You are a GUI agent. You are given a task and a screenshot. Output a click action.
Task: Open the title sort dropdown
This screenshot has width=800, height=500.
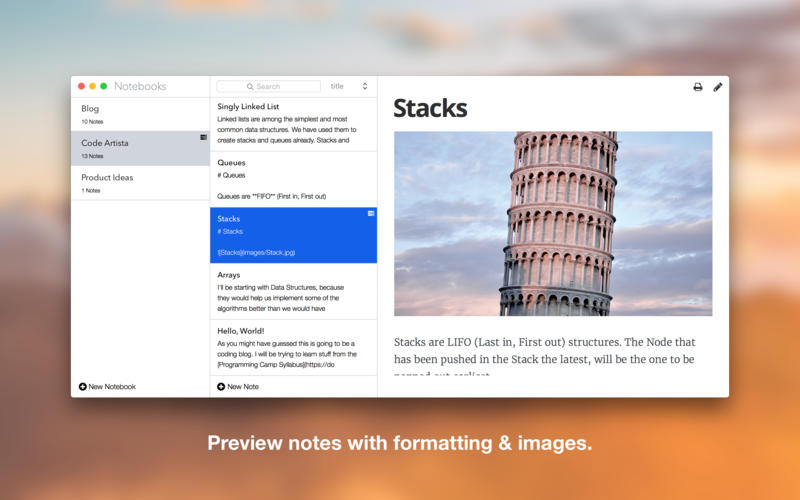coord(349,86)
